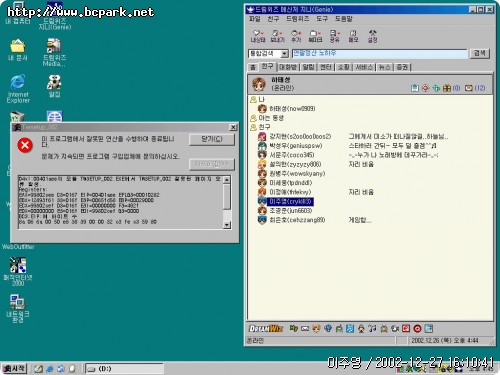Select the 드림위즈 Media desktop icon
The width and height of the screenshot is (500, 375).
[x=54, y=52]
